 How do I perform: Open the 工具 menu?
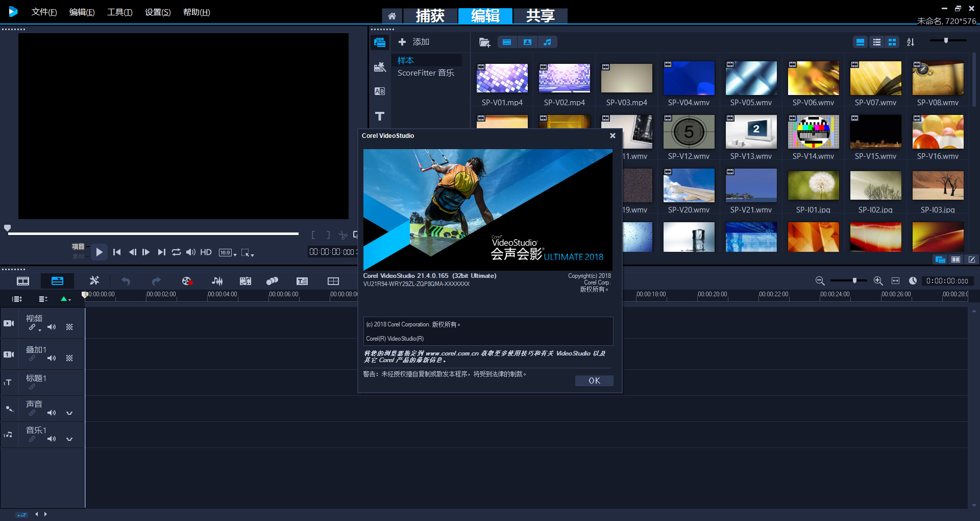point(119,12)
